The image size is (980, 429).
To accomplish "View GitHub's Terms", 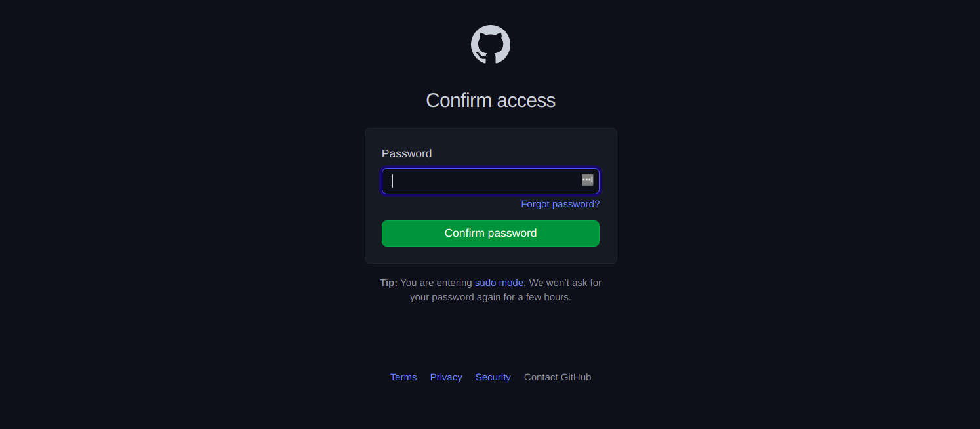I will (x=403, y=377).
